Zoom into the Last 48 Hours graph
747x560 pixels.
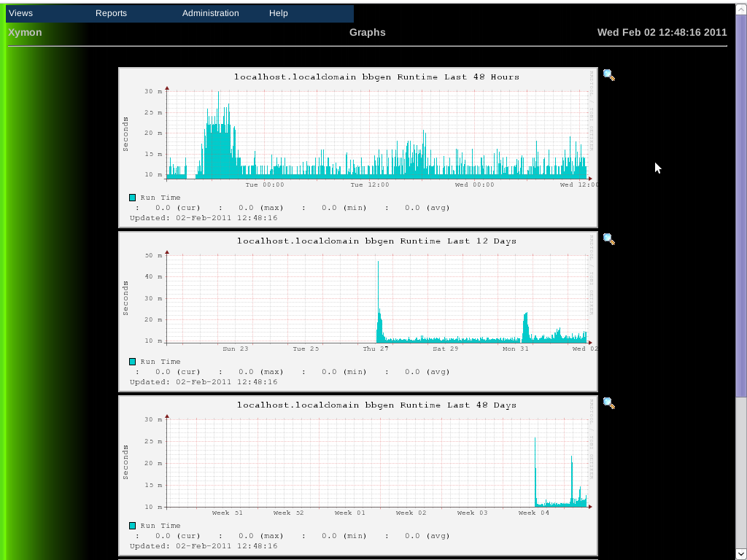(x=608, y=74)
